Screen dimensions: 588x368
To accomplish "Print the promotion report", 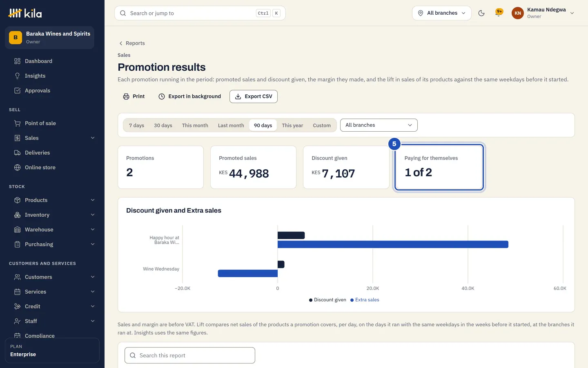I will pos(134,96).
